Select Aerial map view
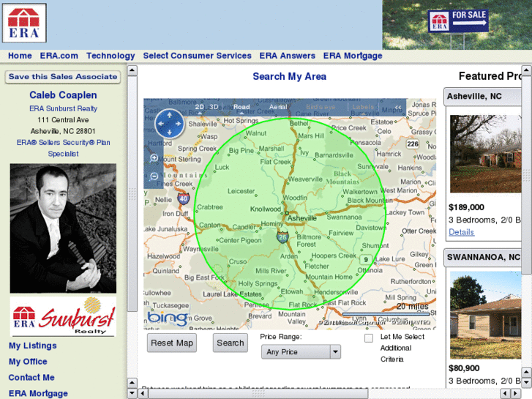Screen dimensions: 532x399 278,107
